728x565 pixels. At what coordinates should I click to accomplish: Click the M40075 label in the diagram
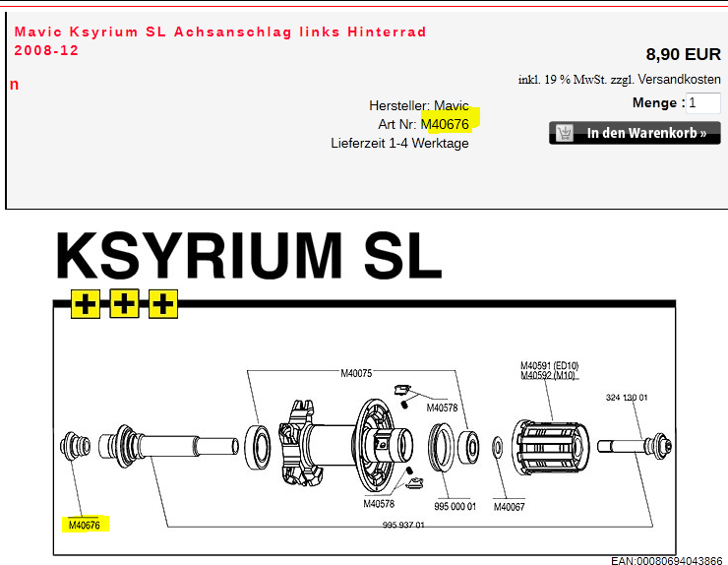[x=356, y=373]
